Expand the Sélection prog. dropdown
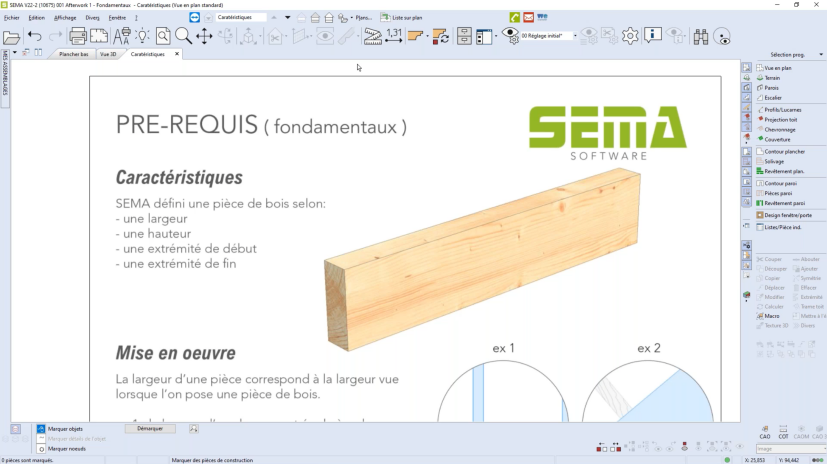Screen dimensions: 827x464 point(821,54)
